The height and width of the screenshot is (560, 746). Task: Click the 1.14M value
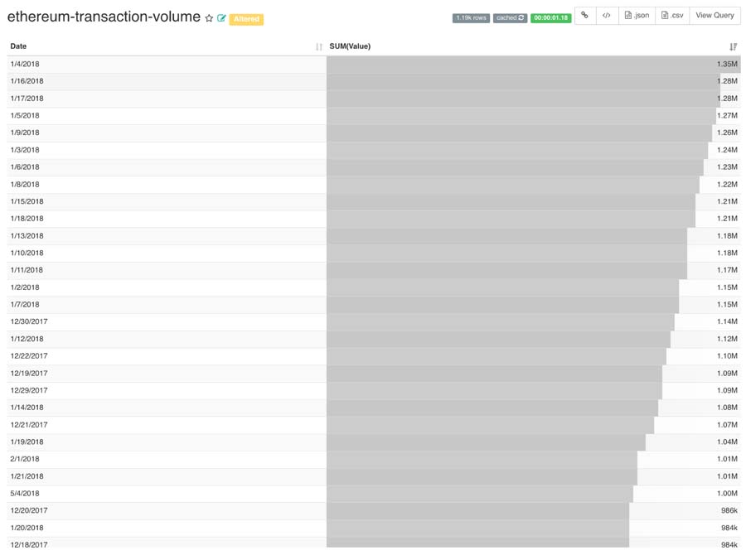pos(727,321)
